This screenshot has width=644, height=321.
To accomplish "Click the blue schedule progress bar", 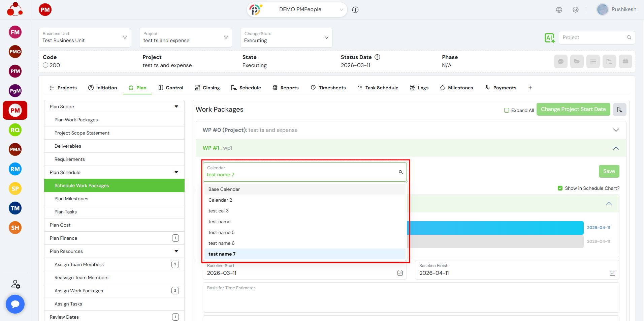I will (x=495, y=228).
